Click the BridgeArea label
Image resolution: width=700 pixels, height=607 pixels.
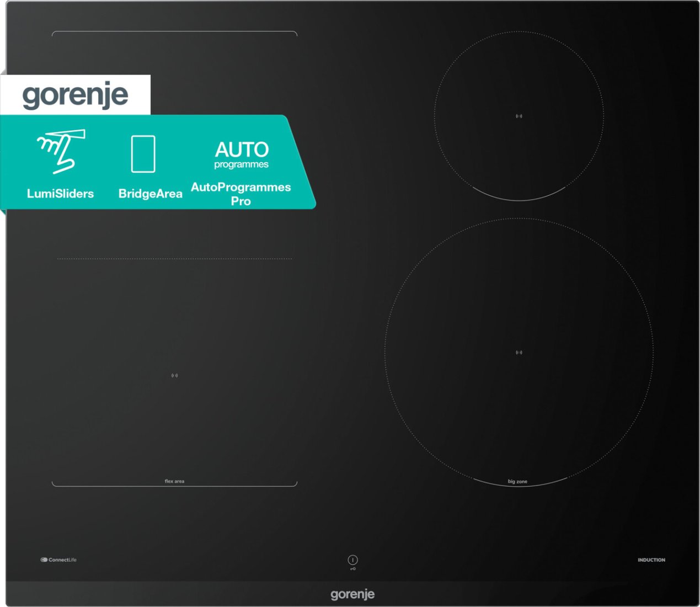[x=150, y=194]
